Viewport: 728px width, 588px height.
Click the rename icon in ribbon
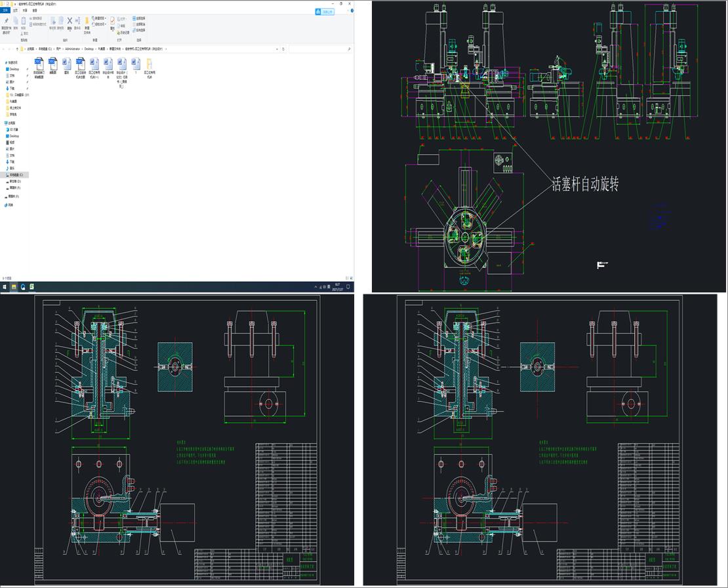(x=77, y=21)
